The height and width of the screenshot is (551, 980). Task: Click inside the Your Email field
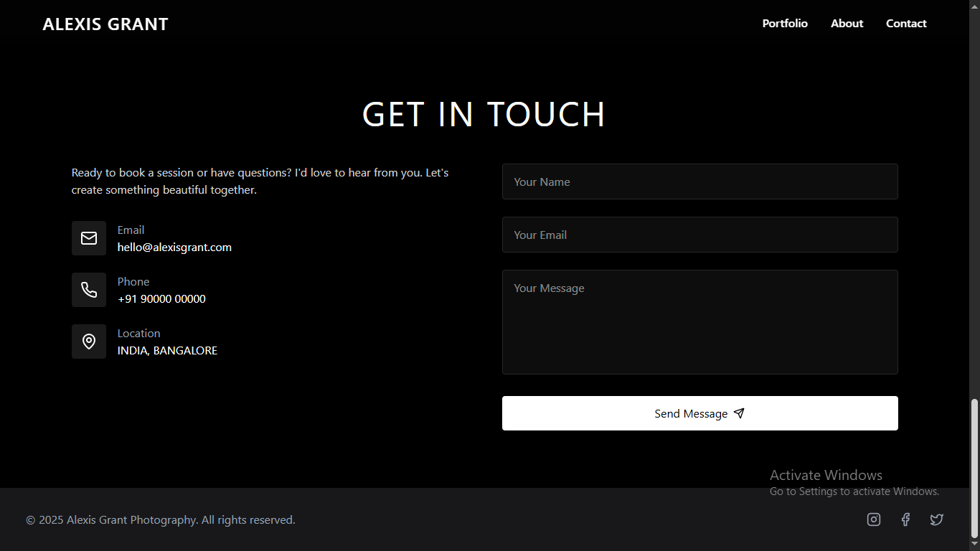[x=699, y=235]
